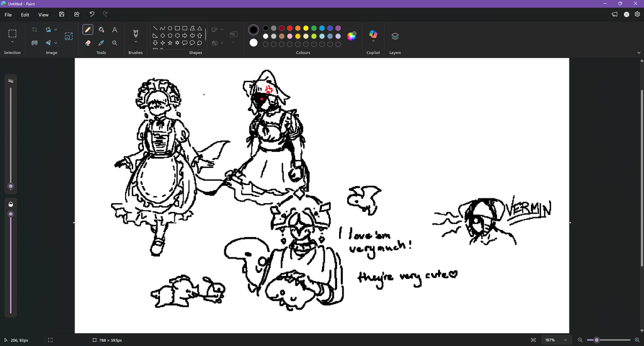Expand the Brushes dropdown
This screenshot has height=346, width=644.
pos(136,43)
